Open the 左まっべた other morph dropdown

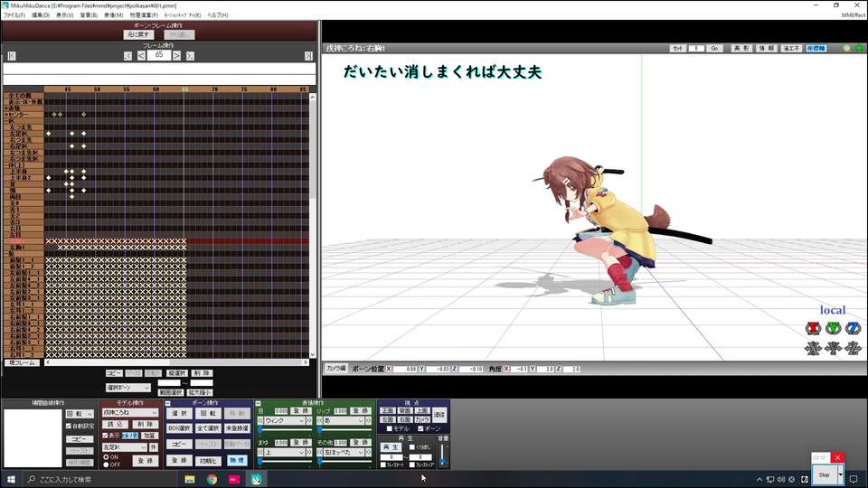point(344,453)
